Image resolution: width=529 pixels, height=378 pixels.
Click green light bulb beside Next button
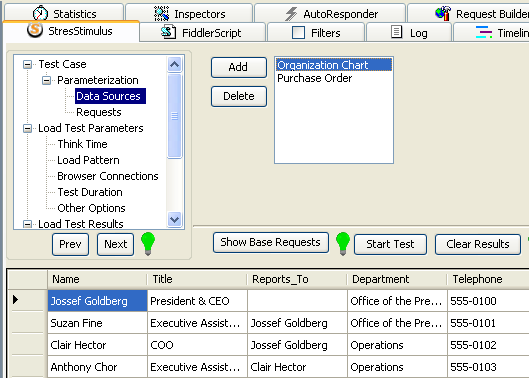pos(148,244)
